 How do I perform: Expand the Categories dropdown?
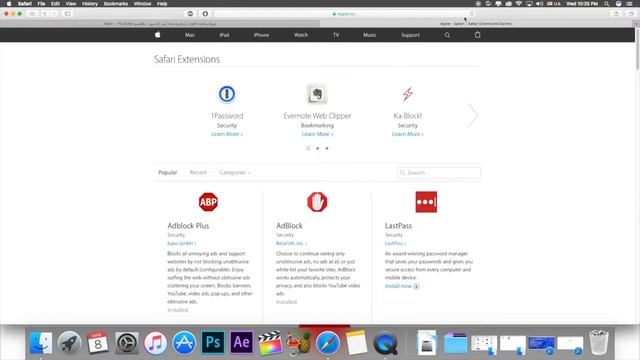tap(235, 173)
